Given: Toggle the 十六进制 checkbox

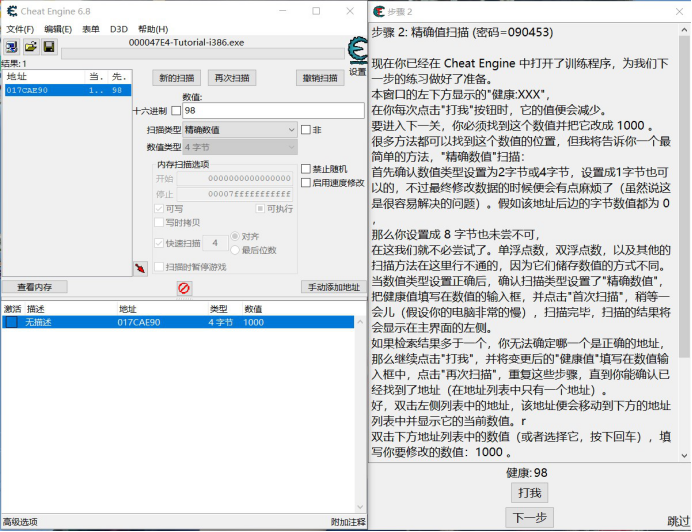Looking at the screenshot, I should pyautogui.click(x=176, y=110).
